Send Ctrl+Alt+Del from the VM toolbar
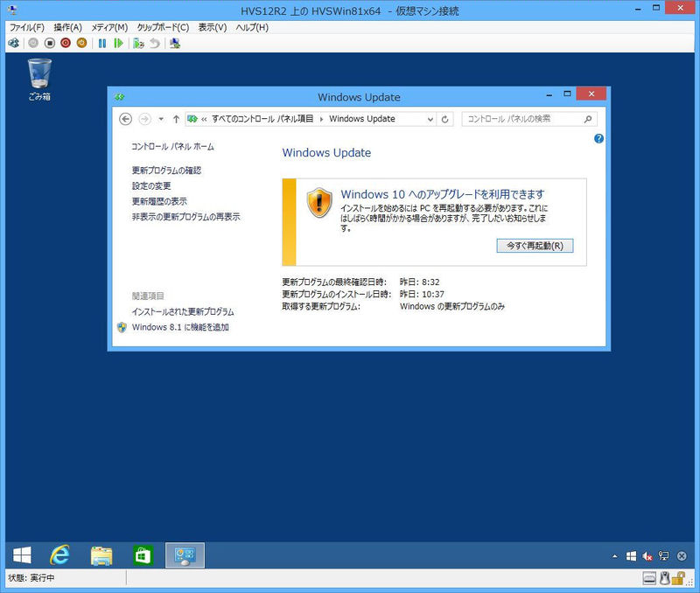 [x=14, y=43]
